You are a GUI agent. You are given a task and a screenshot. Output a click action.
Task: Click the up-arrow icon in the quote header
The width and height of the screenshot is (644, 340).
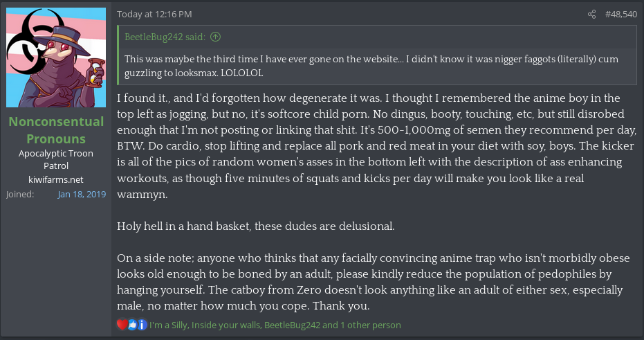point(216,37)
